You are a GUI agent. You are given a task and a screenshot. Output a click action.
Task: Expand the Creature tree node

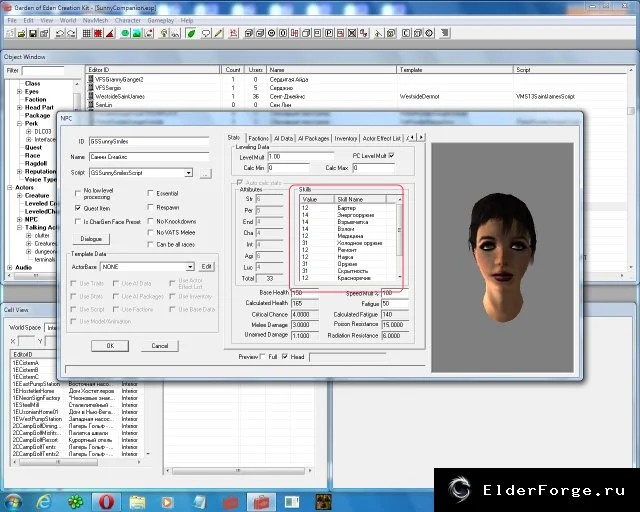(19, 196)
